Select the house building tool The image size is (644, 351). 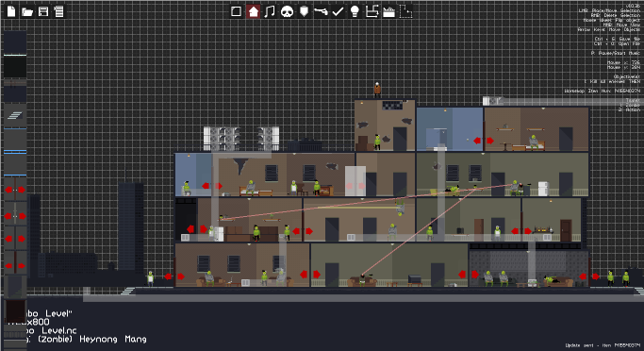[253, 11]
